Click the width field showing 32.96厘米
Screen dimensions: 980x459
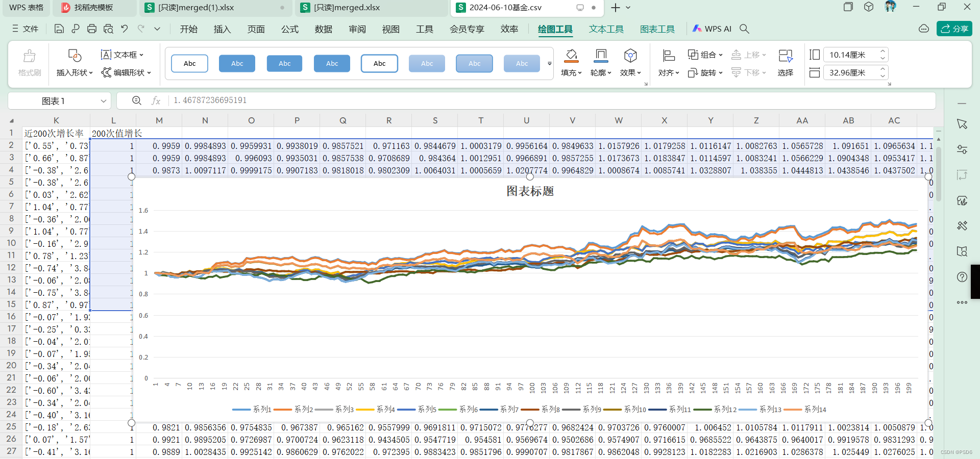pyautogui.click(x=850, y=72)
